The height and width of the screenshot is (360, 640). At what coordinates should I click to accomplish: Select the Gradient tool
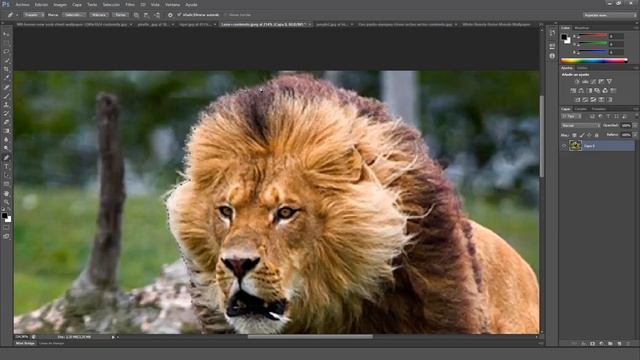[6, 131]
